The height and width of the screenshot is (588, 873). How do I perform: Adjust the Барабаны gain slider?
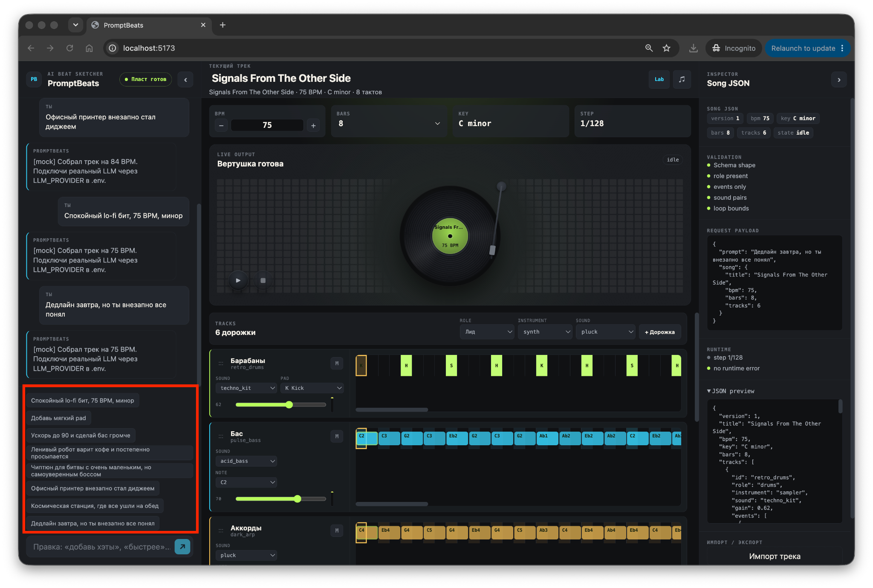280,405
